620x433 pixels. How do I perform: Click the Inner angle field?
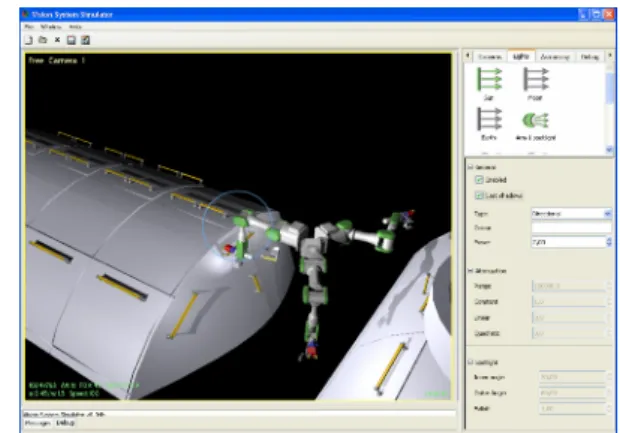(572, 377)
